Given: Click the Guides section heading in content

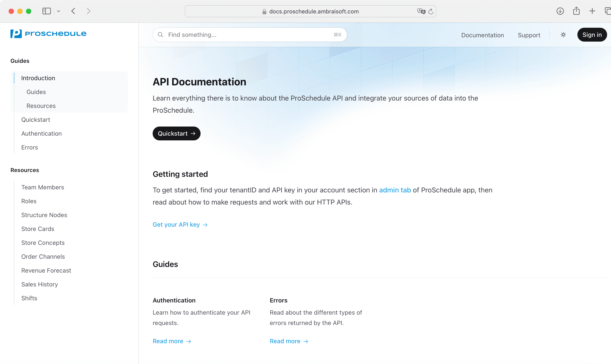Looking at the screenshot, I should click(x=165, y=264).
